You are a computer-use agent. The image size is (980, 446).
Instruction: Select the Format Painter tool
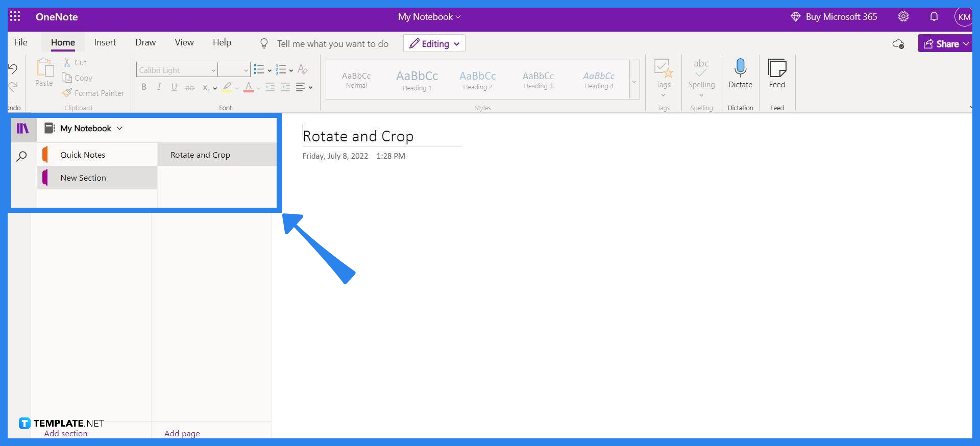(x=93, y=93)
